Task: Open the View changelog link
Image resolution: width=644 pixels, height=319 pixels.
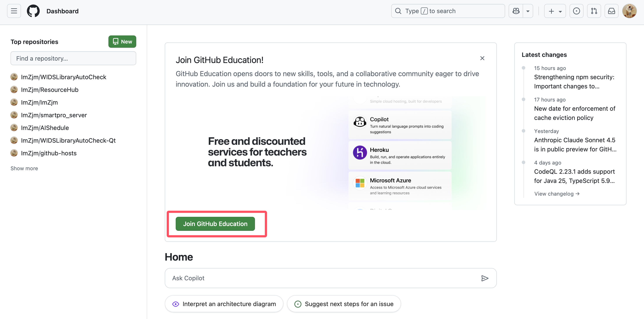Action: (x=557, y=194)
